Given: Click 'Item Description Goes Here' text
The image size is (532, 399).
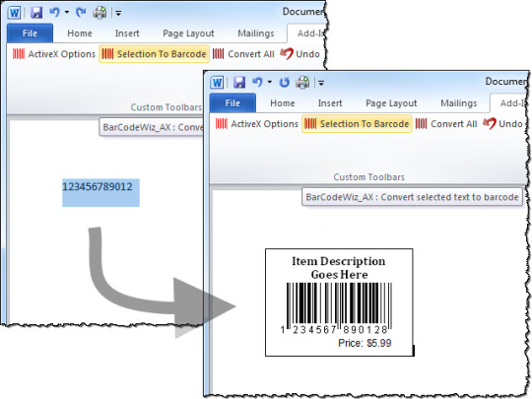Looking at the screenshot, I should [x=339, y=268].
